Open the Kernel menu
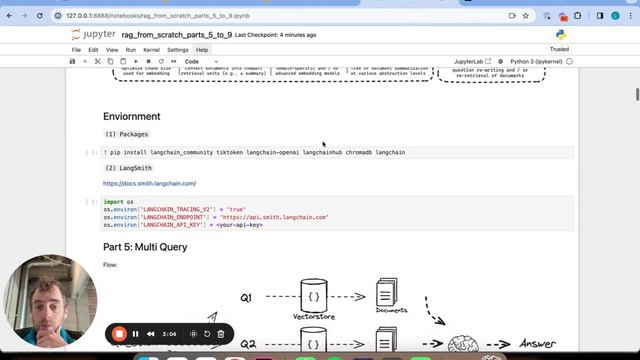640x360 pixels. (151, 50)
